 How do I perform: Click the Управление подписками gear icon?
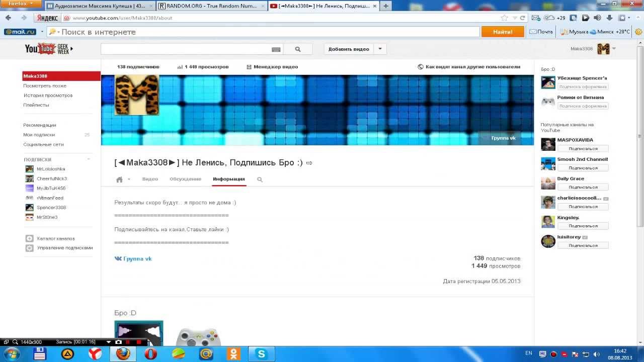(x=30, y=248)
